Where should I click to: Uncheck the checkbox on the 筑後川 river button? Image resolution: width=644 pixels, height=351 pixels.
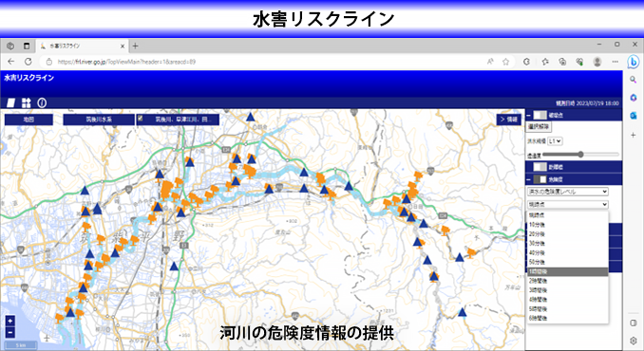(140, 119)
